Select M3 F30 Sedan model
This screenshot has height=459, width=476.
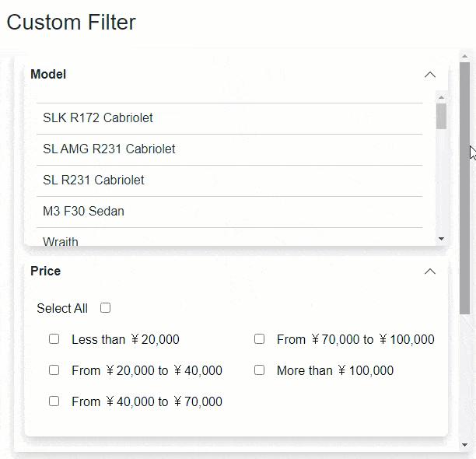pos(229,212)
